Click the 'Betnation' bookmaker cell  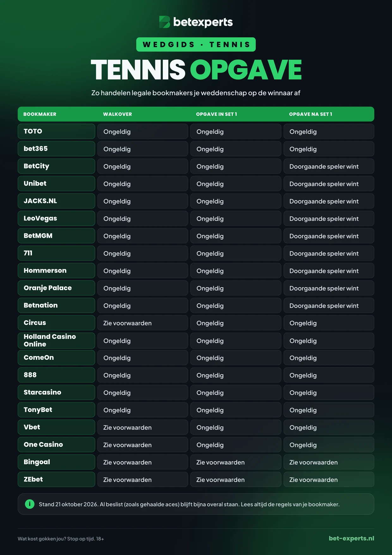click(56, 305)
